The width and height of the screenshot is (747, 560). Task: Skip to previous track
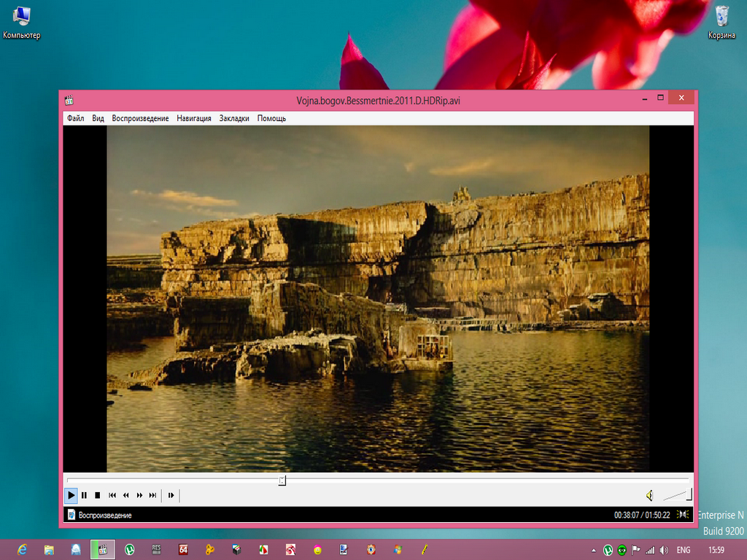click(112, 496)
